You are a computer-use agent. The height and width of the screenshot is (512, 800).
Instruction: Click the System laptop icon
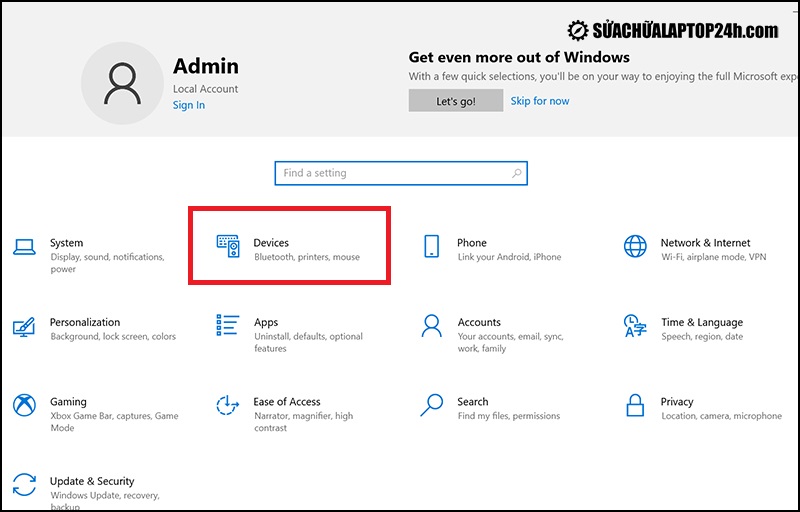click(x=24, y=246)
